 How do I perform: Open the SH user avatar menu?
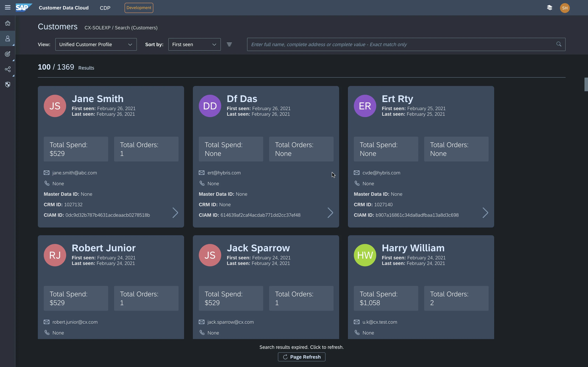(565, 8)
